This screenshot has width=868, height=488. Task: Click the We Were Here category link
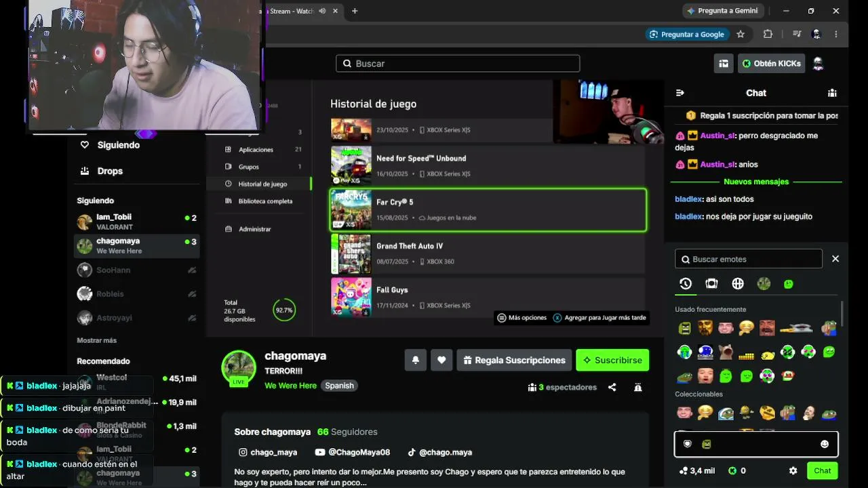(290, 386)
